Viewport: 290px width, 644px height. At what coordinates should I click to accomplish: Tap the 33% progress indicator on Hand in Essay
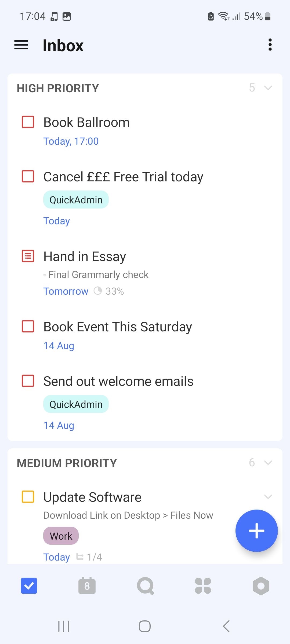tap(109, 291)
